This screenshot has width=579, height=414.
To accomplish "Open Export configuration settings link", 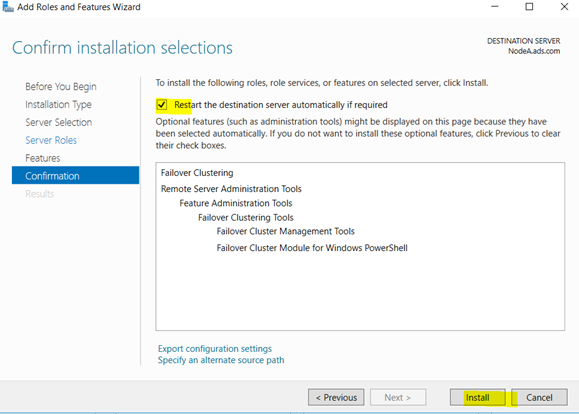I will tap(215, 349).
